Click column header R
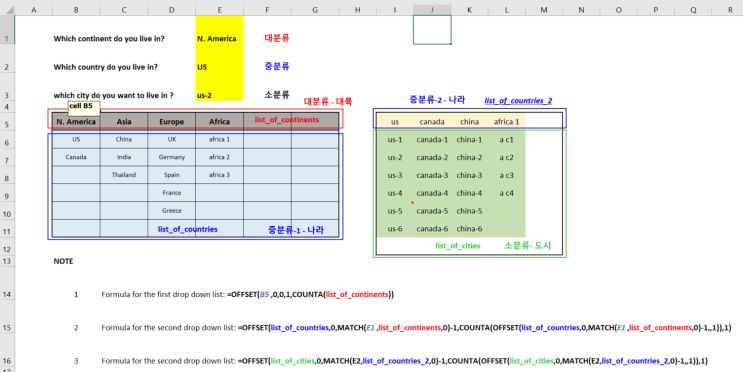743x372 pixels. point(730,10)
